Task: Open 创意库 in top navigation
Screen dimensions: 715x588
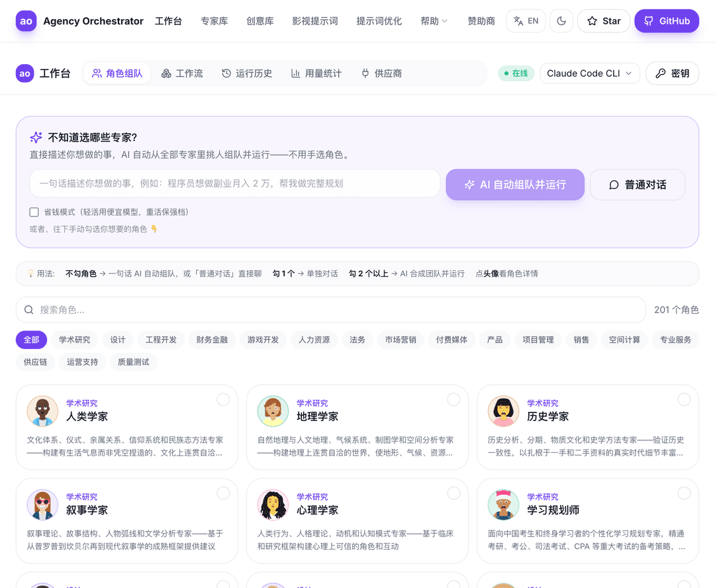Action: tap(260, 21)
